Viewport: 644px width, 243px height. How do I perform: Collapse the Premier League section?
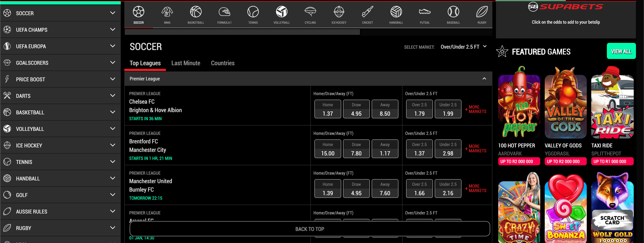pos(484,79)
